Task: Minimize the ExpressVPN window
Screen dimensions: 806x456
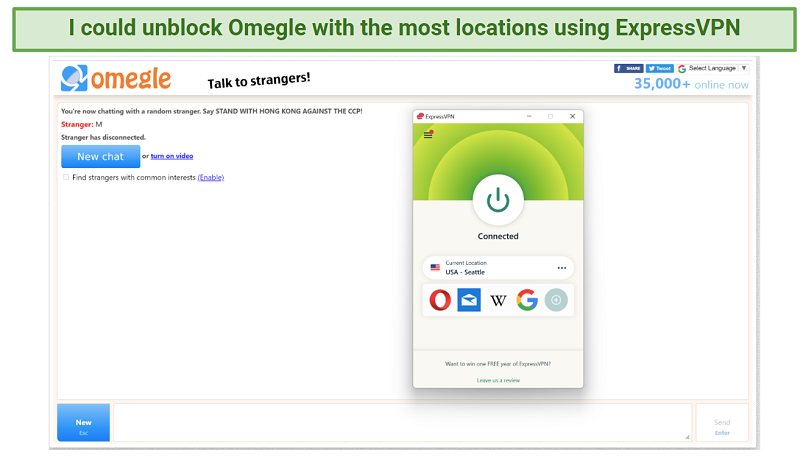Action: click(x=529, y=117)
